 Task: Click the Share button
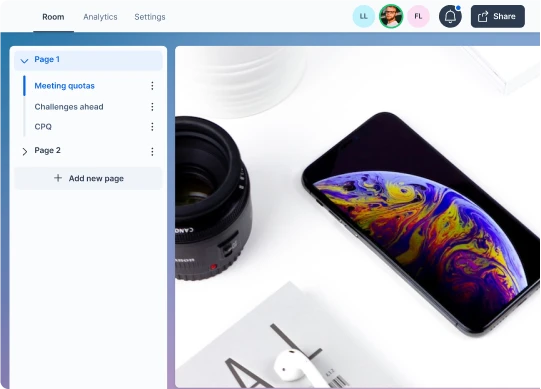(498, 16)
